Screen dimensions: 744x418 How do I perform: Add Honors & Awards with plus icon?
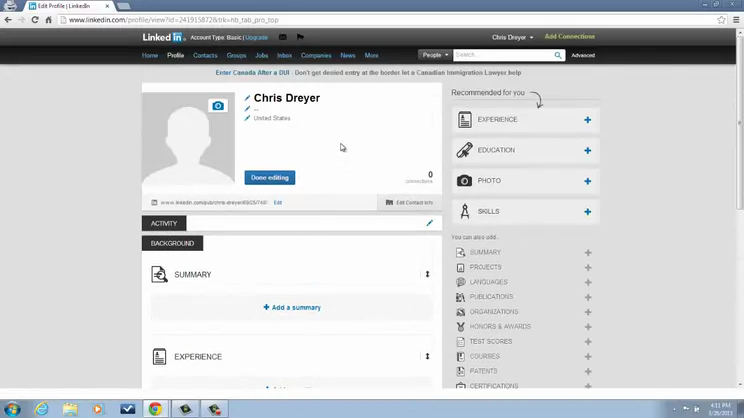coord(588,327)
